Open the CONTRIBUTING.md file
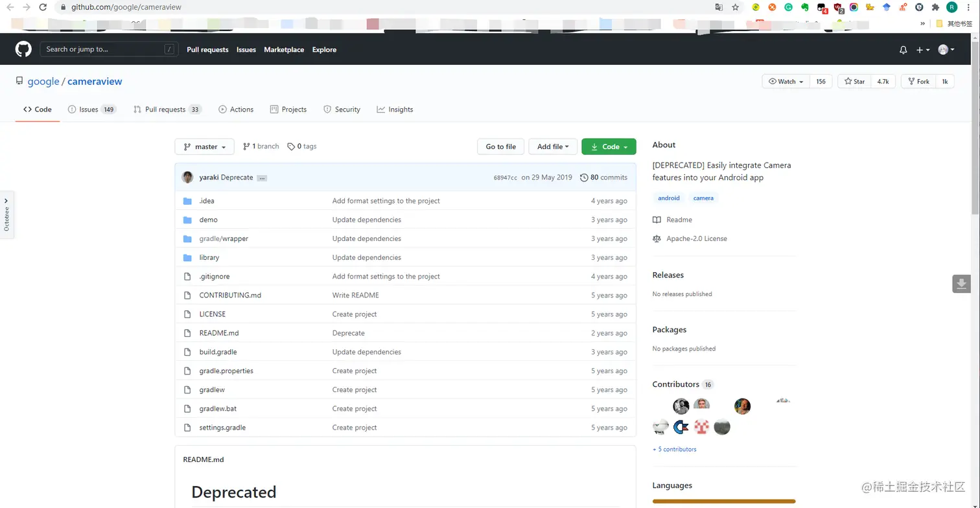The height and width of the screenshot is (508, 980). [x=230, y=295]
